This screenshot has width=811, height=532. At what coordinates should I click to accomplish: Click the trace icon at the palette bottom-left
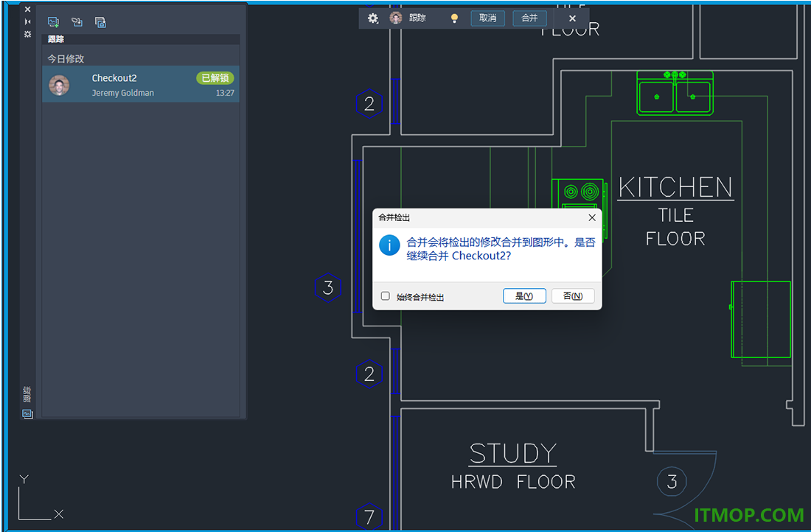(27, 414)
